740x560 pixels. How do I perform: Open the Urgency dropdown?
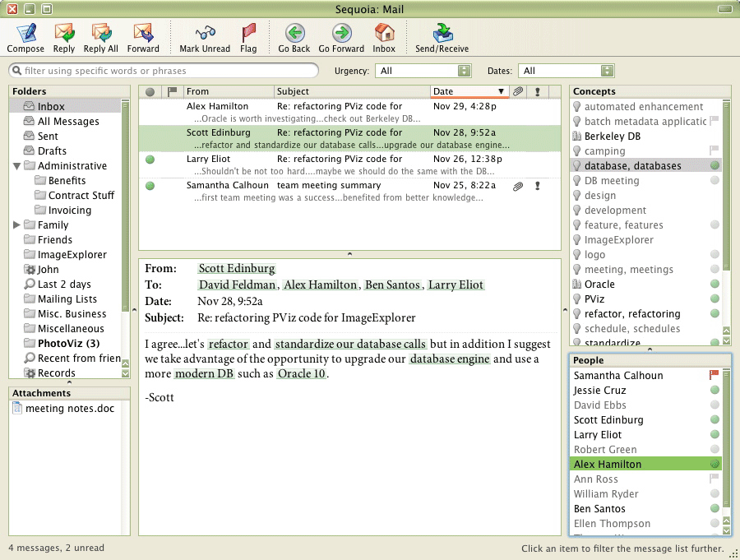[423, 71]
